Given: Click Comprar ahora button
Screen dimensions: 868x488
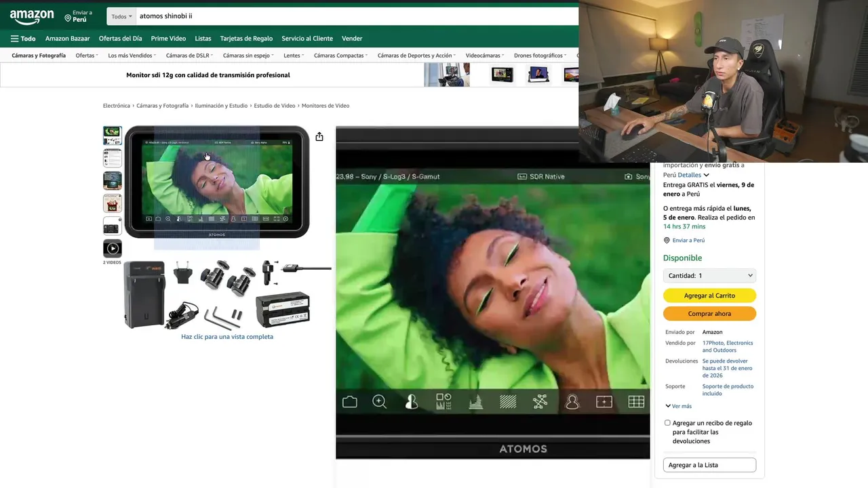Looking at the screenshot, I should (709, 314).
